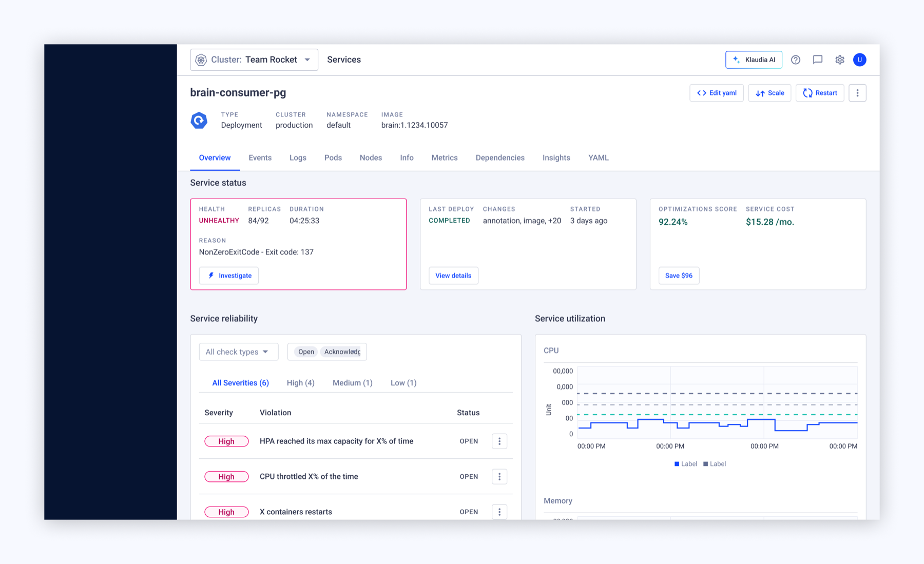Open the Metrics tab

pos(445,158)
